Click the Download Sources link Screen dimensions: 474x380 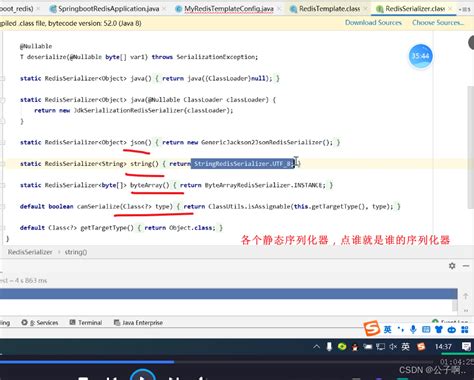coord(373,23)
